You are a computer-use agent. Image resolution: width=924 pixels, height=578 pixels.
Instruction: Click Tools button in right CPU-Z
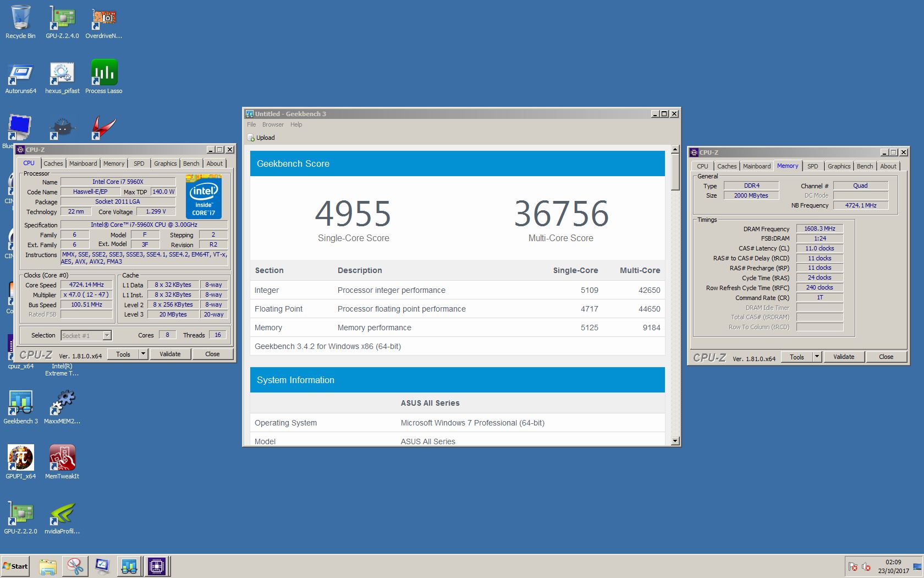coord(797,357)
